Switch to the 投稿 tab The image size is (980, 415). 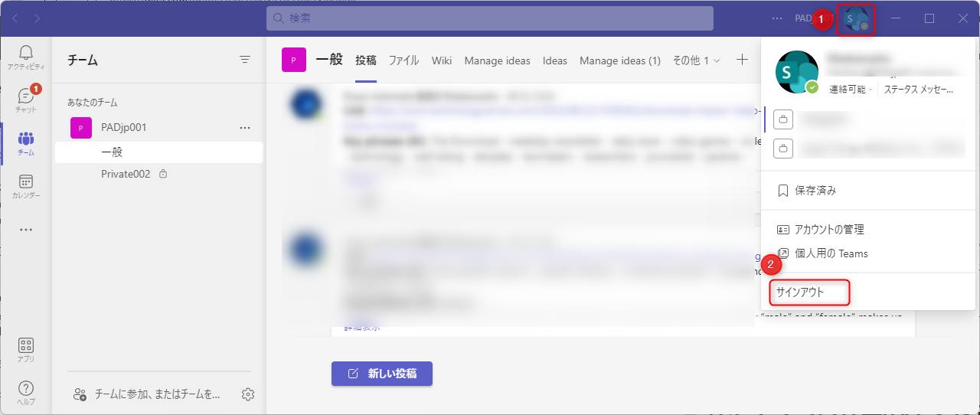366,60
